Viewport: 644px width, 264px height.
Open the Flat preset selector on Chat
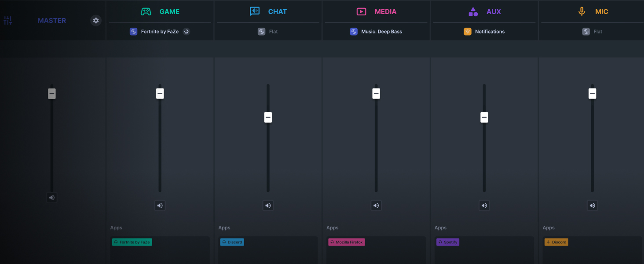pyautogui.click(x=267, y=31)
